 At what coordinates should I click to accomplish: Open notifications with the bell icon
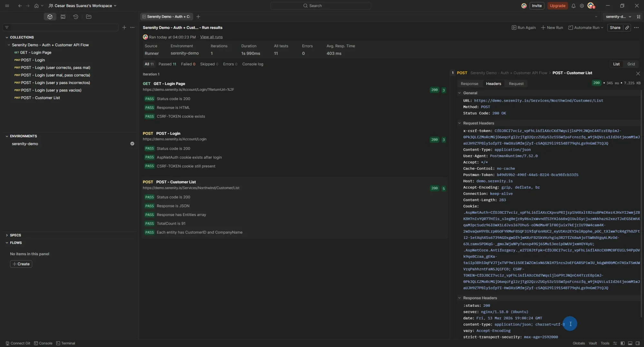[x=573, y=5]
